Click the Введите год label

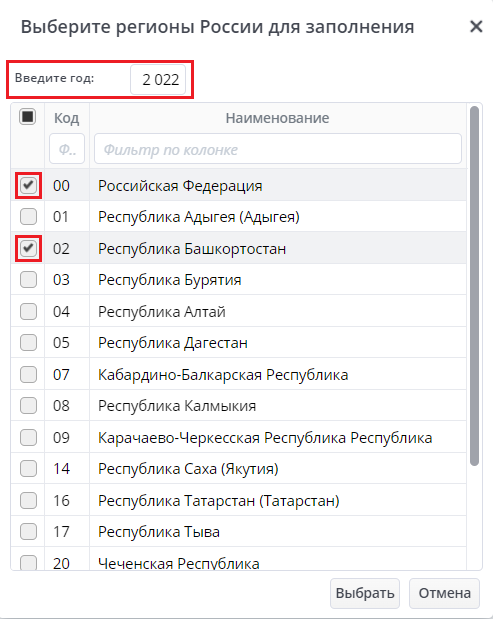click(54, 78)
